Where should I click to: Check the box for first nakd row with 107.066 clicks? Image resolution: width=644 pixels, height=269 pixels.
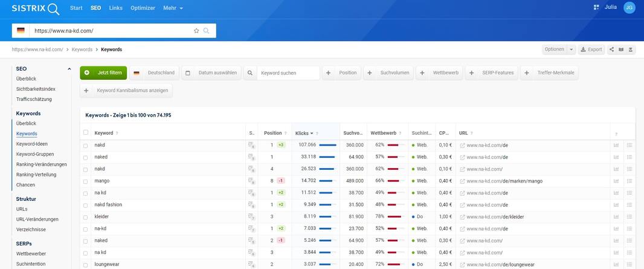pyautogui.click(x=85, y=146)
